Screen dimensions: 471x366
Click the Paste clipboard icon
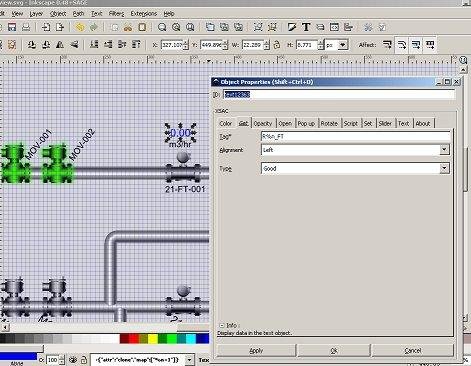coord(142,27)
